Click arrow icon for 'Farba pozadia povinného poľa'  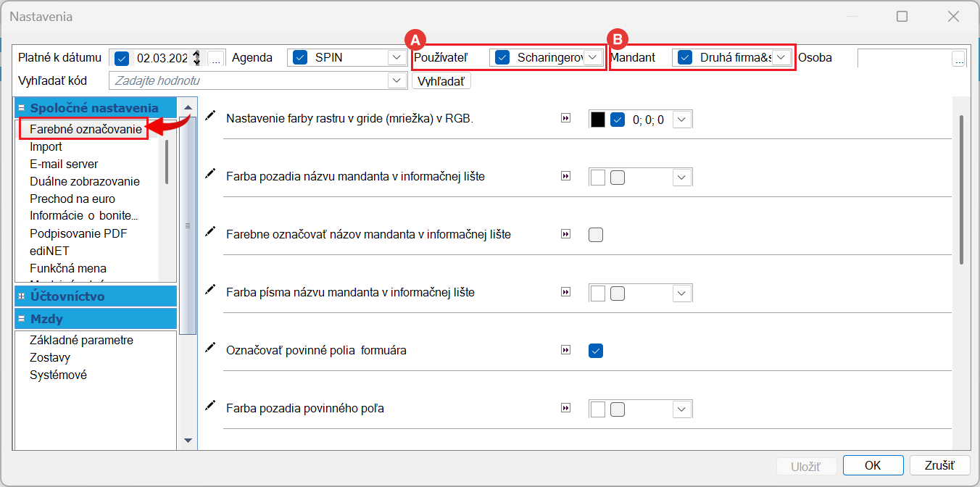click(565, 409)
